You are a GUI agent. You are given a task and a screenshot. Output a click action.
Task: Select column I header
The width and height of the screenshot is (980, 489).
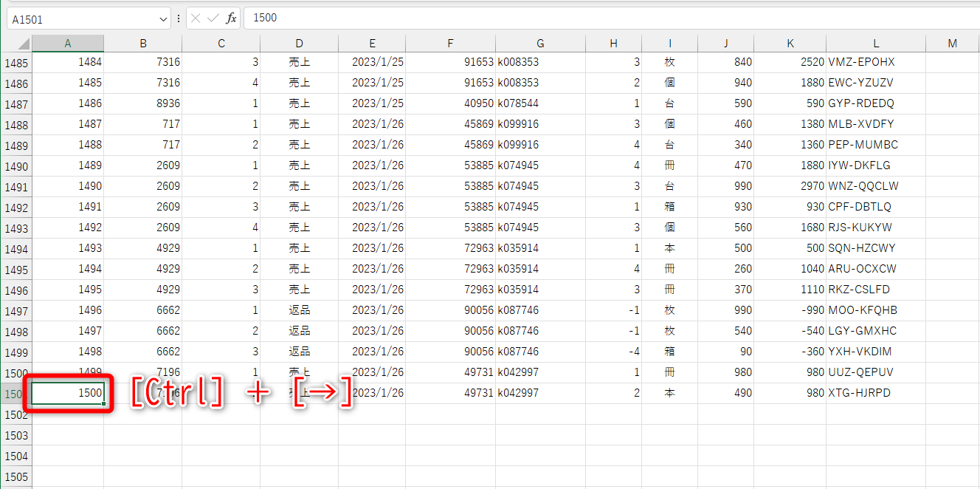(670, 44)
